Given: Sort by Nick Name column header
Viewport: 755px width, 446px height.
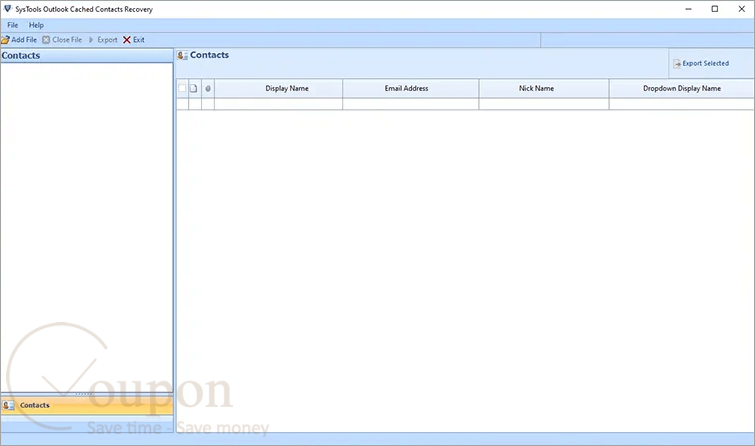Looking at the screenshot, I should click(544, 88).
